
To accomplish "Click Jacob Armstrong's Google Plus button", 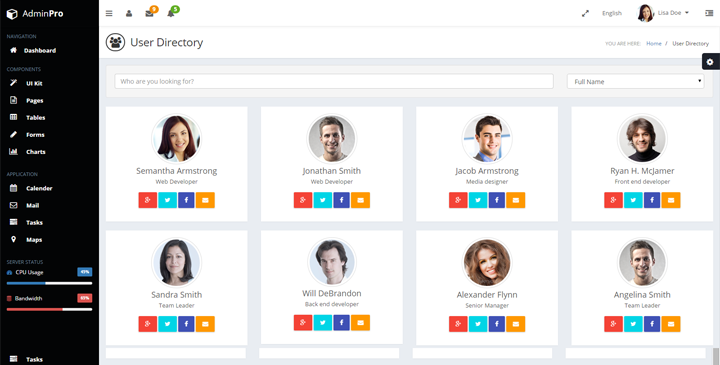I will [458, 200].
